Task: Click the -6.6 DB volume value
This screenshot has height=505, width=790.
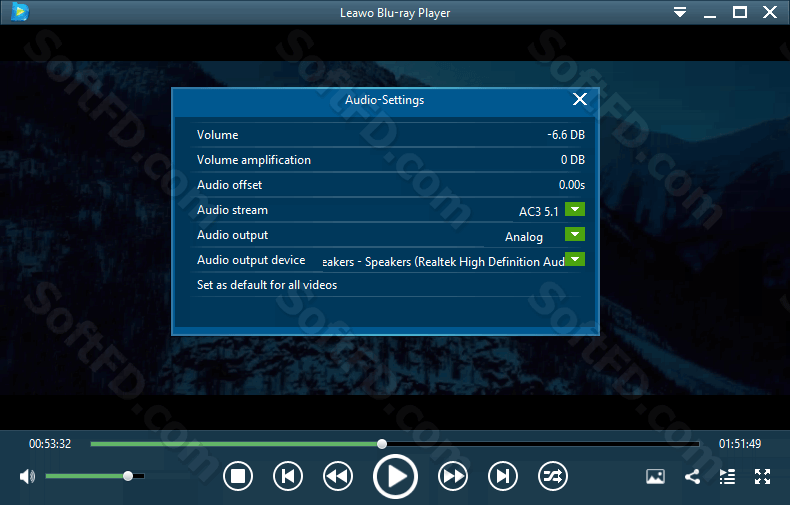Action: click(566, 135)
